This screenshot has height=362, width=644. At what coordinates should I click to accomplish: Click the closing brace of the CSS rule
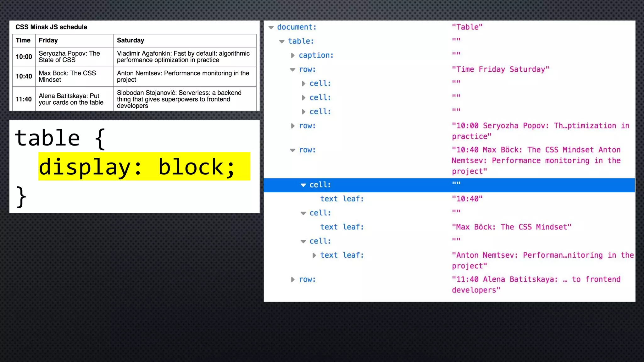pyautogui.click(x=21, y=197)
